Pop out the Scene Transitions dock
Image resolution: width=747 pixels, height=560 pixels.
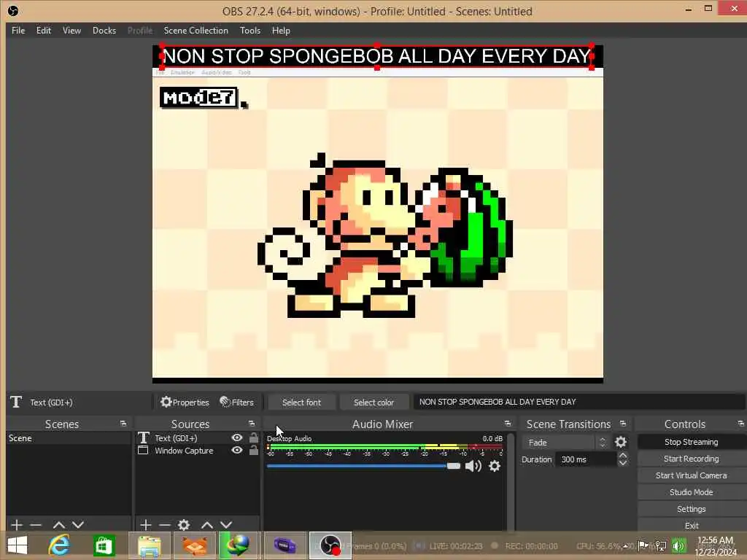pos(623,424)
